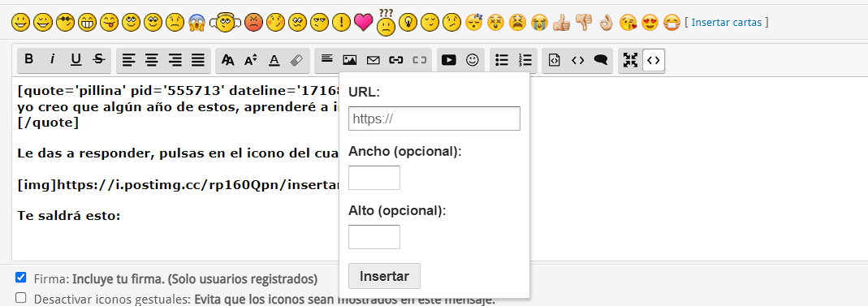
Task: Insert a quote with speech bubble icon
Action: (601, 60)
